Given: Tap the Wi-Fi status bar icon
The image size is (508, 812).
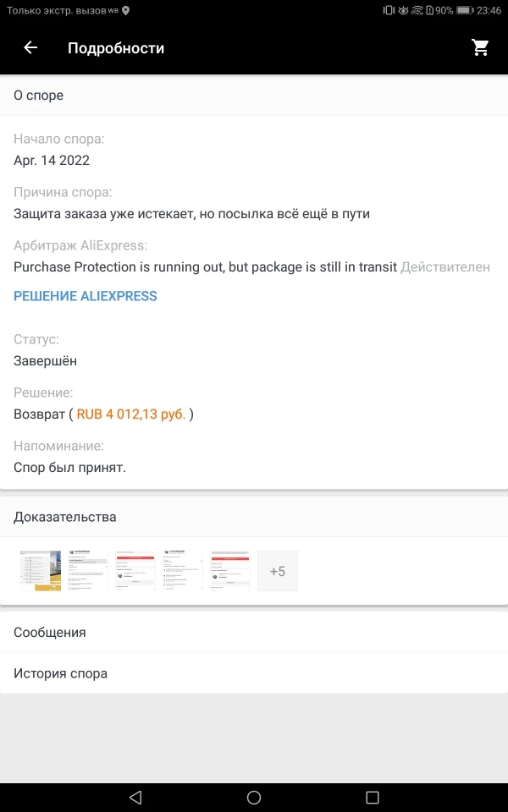Looking at the screenshot, I should [417, 10].
